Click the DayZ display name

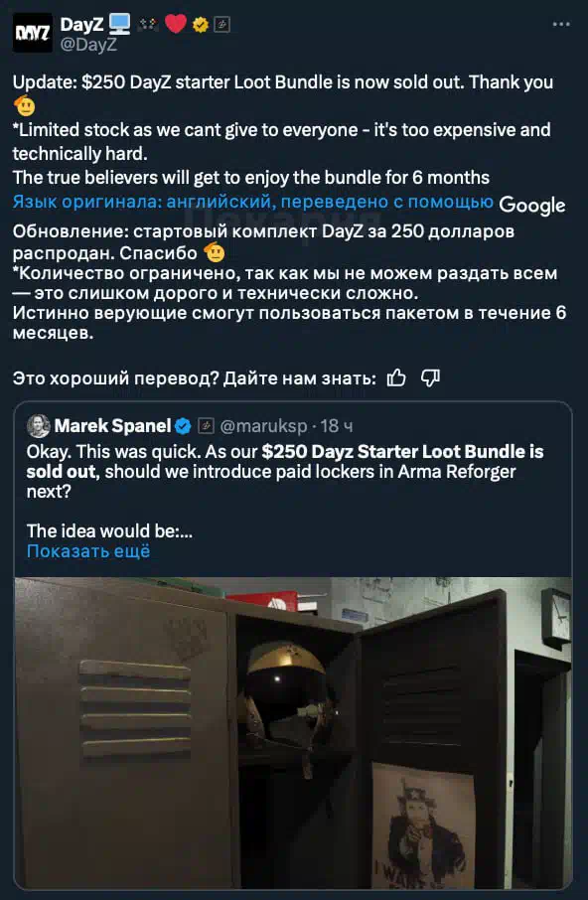[x=81, y=25]
